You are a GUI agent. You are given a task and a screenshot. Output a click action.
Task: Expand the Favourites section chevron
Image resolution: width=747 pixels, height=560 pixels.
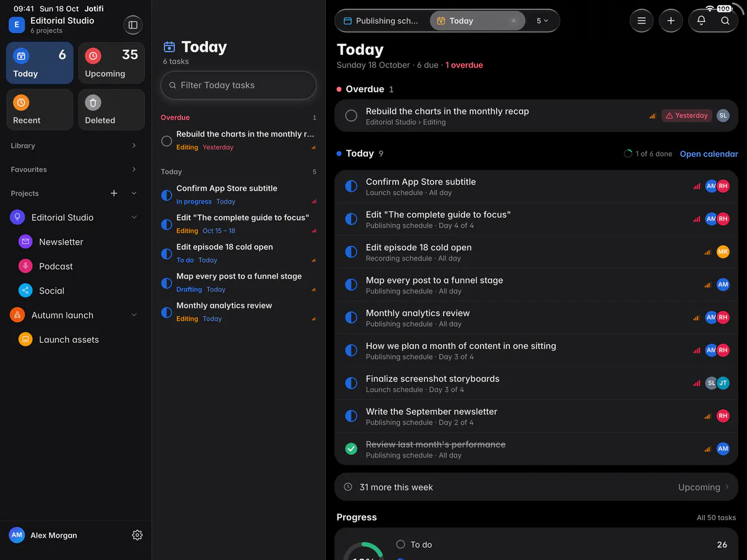coord(134,169)
